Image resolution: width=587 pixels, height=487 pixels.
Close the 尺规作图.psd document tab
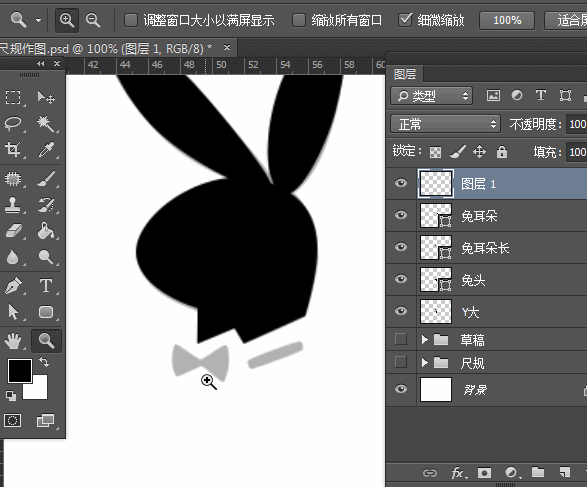coord(227,48)
